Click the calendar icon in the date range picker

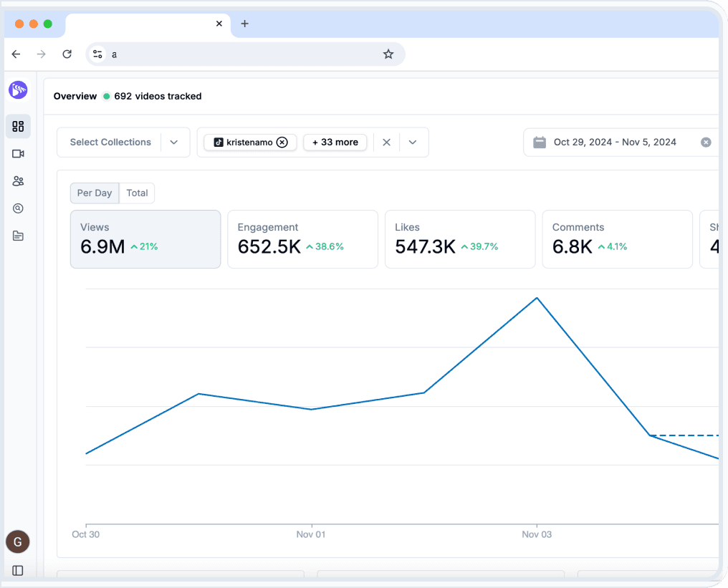(540, 142)
